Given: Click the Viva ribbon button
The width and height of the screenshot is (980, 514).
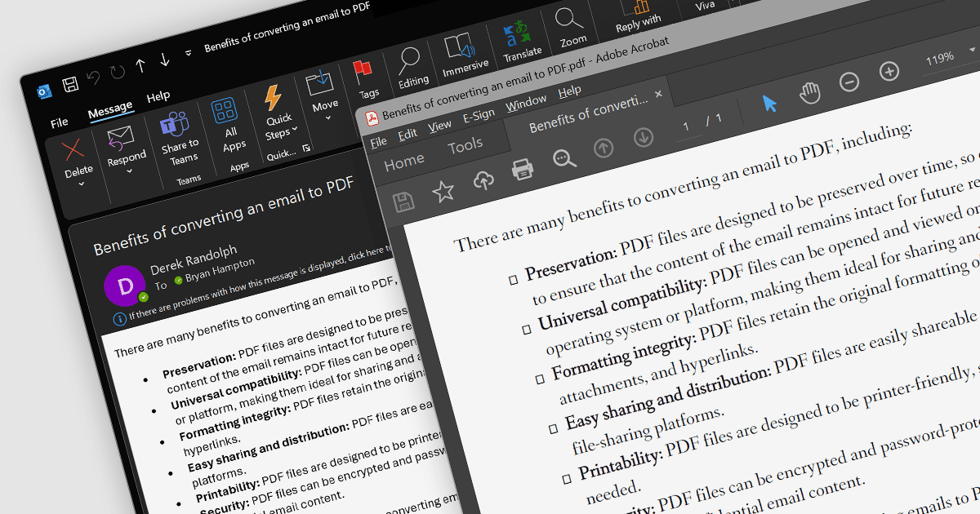Looking at the screenshot, I should 706,5.
